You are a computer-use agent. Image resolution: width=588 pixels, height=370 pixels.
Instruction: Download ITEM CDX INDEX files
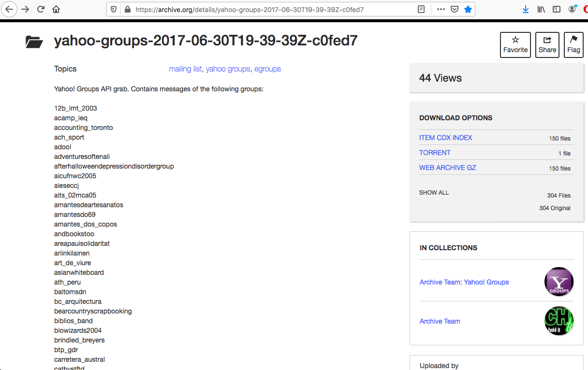tap(446, 138)
